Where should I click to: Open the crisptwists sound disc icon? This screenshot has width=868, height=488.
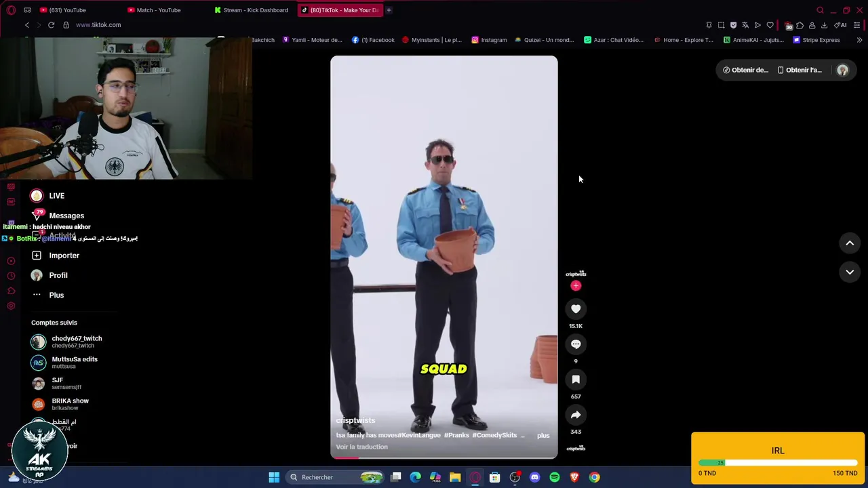click(x=576, y=449)
